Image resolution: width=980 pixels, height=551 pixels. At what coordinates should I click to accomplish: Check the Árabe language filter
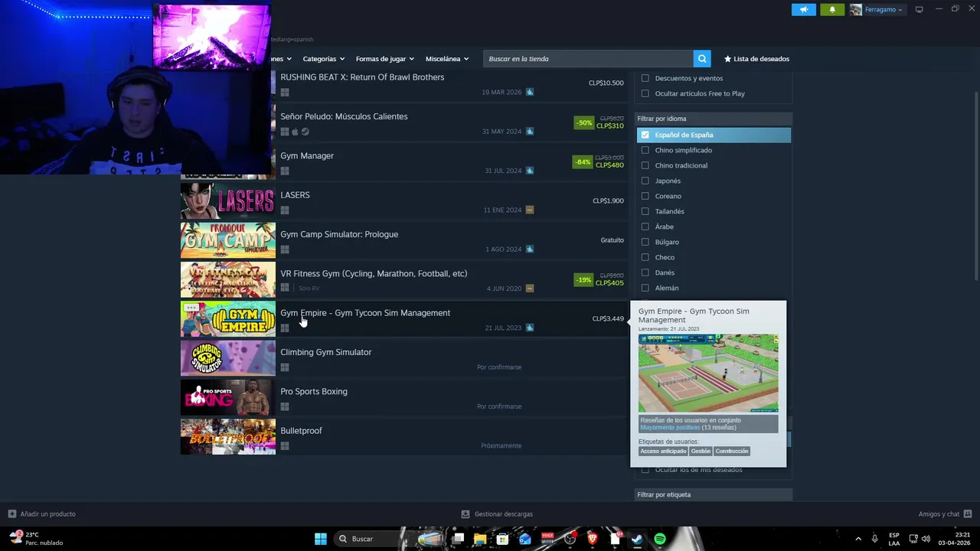pyautogui.click(x=645, y=227)
